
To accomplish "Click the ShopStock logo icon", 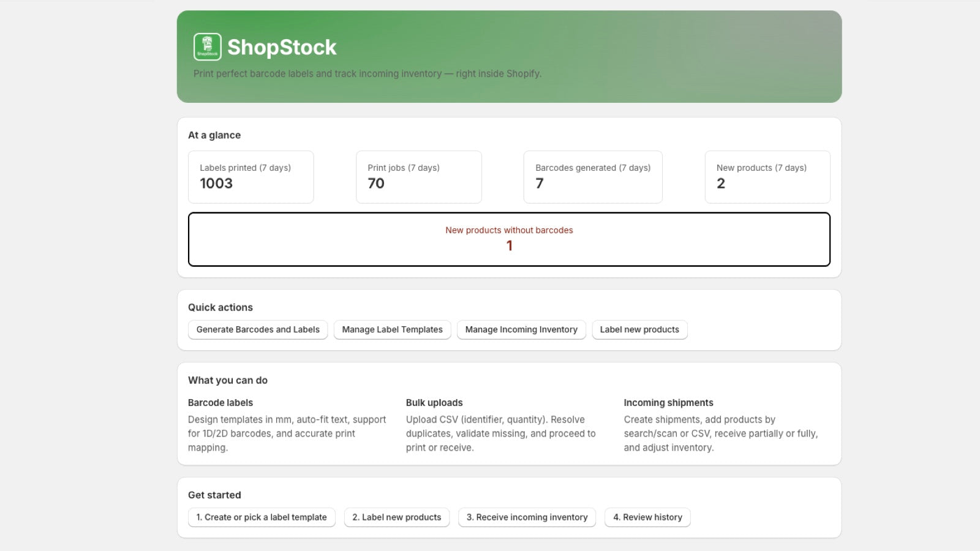I will pos(207,47).
